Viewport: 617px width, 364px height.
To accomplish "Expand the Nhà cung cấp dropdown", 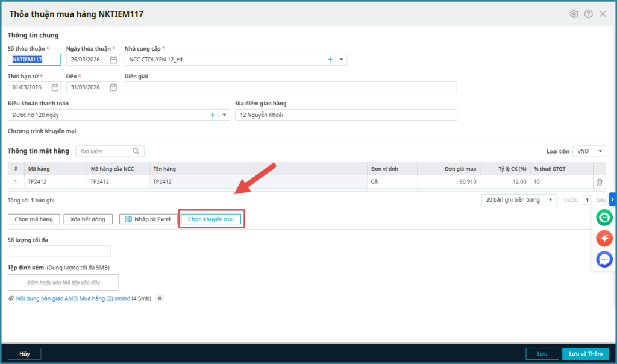I will click(341, 60).
